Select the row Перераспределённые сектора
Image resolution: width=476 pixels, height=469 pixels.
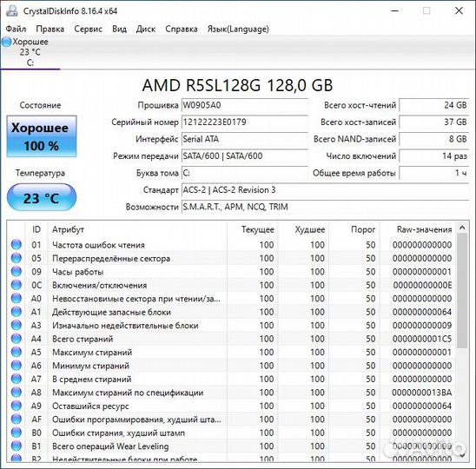pyautogui.click(x=232, y=258)
